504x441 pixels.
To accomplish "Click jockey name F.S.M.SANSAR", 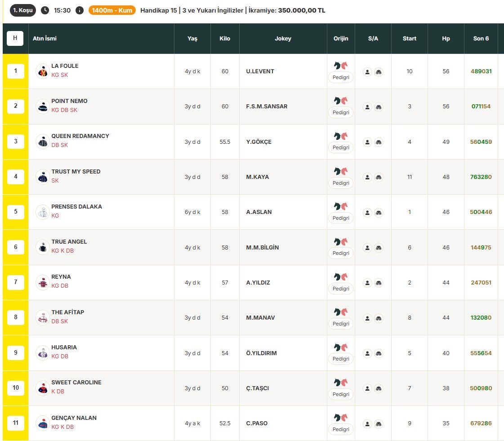I will tap(267, 107).
